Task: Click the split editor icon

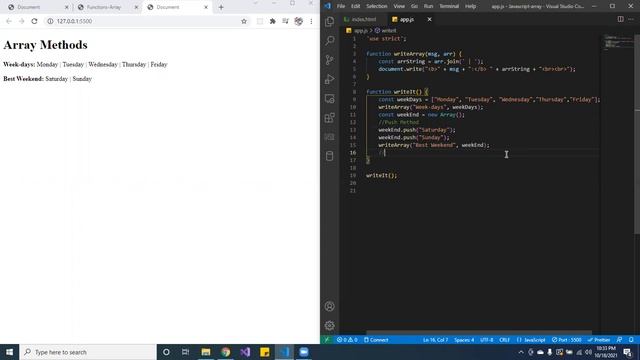Action: pyautogui.click(x=620, y=19)
